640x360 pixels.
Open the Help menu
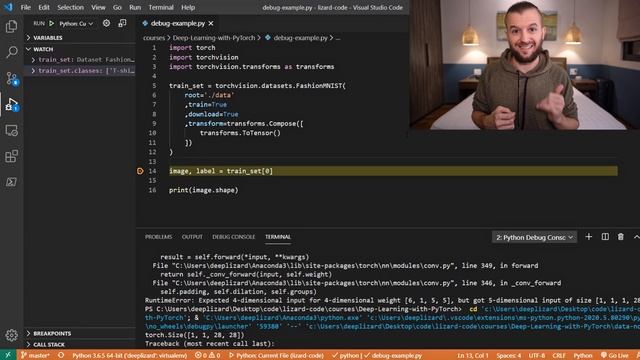(x=188, y=7)
